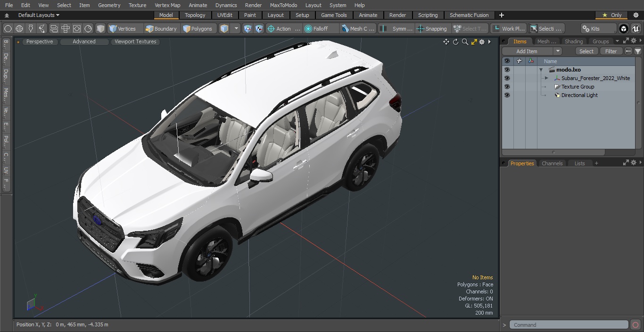644x332 pixels.
Task: Open the Default Layouts dropdown
Action: click(39, 15)
